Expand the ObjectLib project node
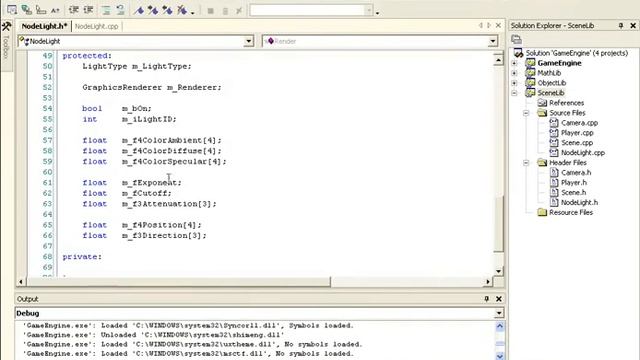 tap(514, 83)
